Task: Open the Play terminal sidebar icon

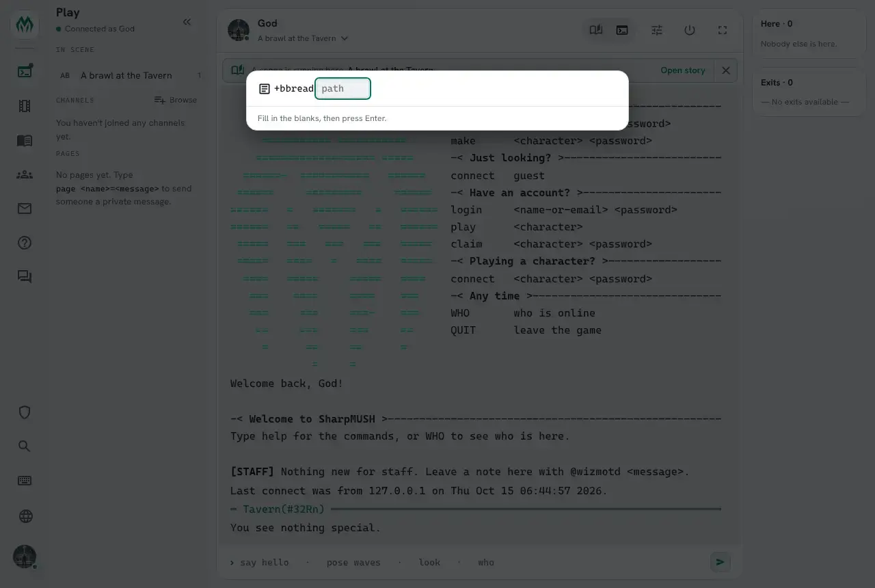Action: coord(25,71)
